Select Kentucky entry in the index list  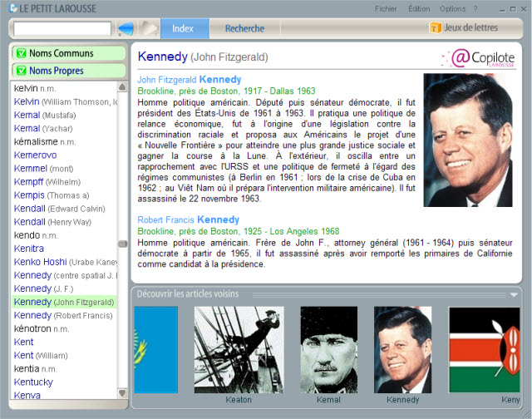[x=35, y=382]
